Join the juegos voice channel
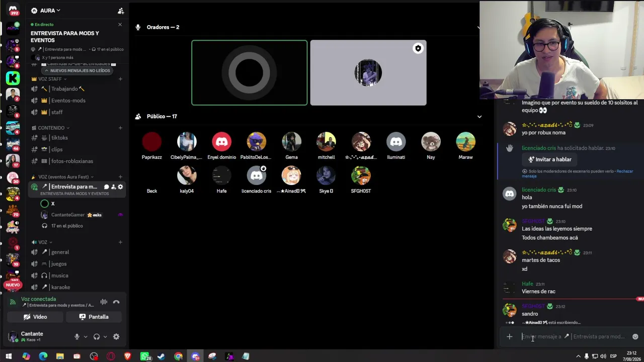The height and width of the screenshot is (362, 644). coord(58,264)
